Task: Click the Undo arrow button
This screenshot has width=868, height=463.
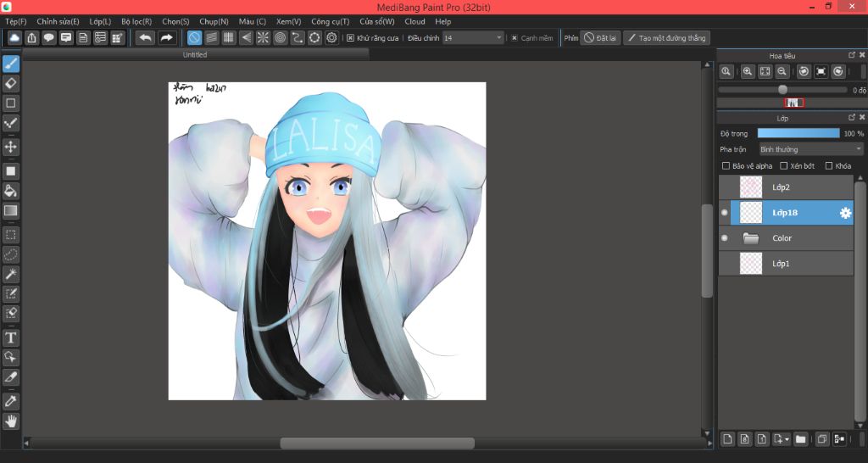Action: [146, 37]
